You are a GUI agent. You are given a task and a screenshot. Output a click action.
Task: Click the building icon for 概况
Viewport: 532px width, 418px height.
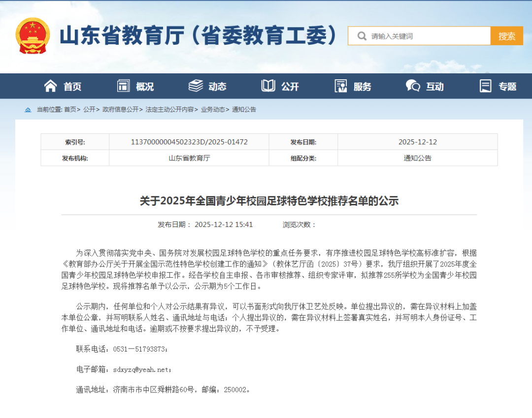coord(123,86)
